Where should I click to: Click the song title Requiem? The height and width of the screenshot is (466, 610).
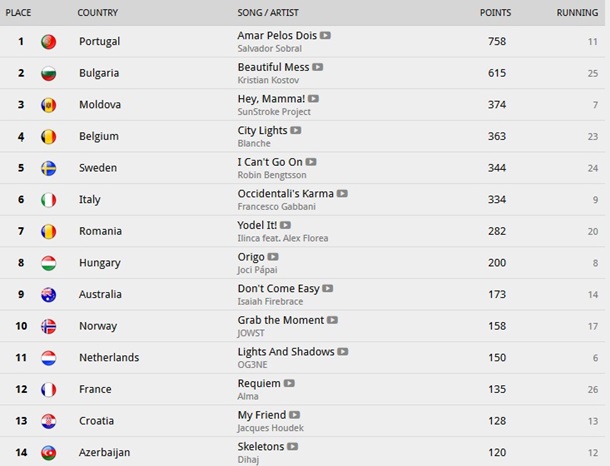[x=258, y=383]
